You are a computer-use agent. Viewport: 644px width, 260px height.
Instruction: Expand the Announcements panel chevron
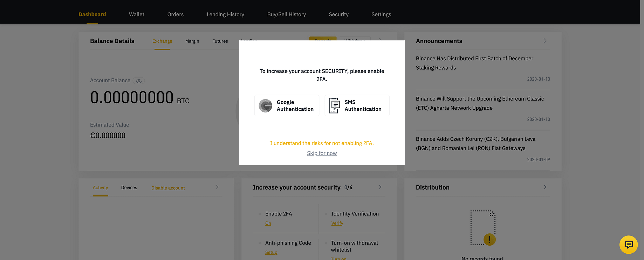click(545, 41)
